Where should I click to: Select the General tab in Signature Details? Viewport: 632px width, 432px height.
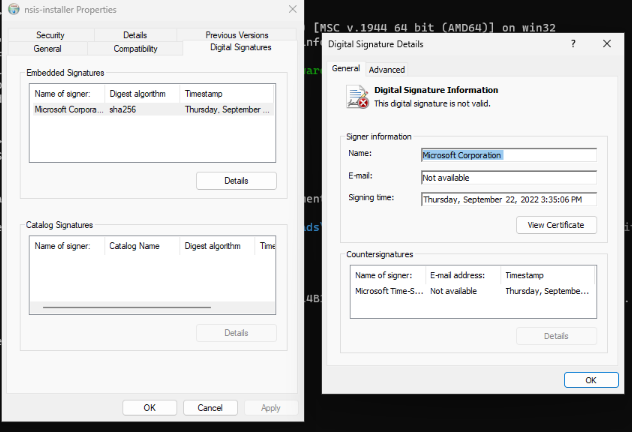(x=346, y=69)
